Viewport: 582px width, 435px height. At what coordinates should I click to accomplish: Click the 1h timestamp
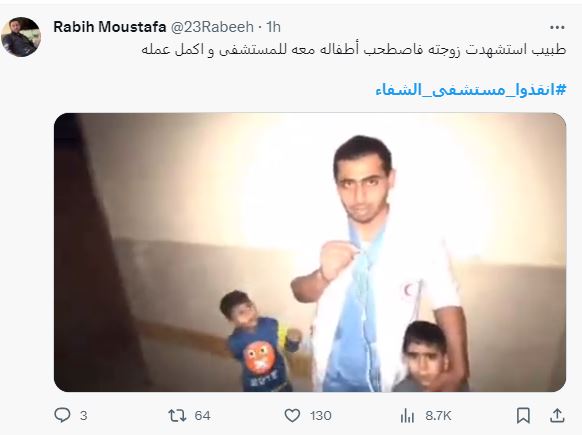(x=274, y=27)
